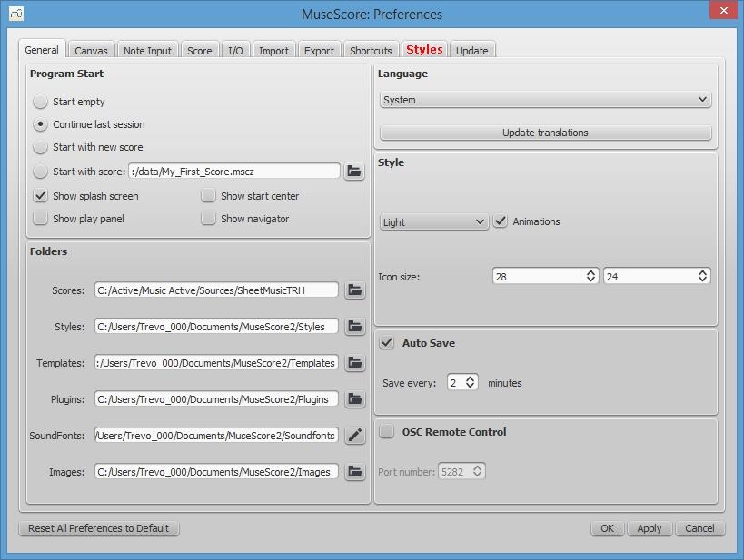Open the Import tab
Image resolution: width=744 pixels, height=560 pixels.
[273, 50]
